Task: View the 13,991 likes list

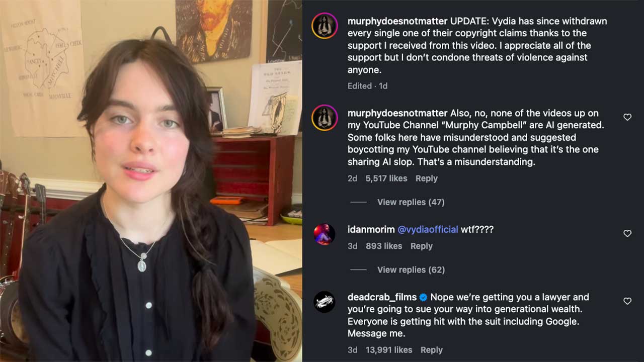Action: [x=389, y=350]
